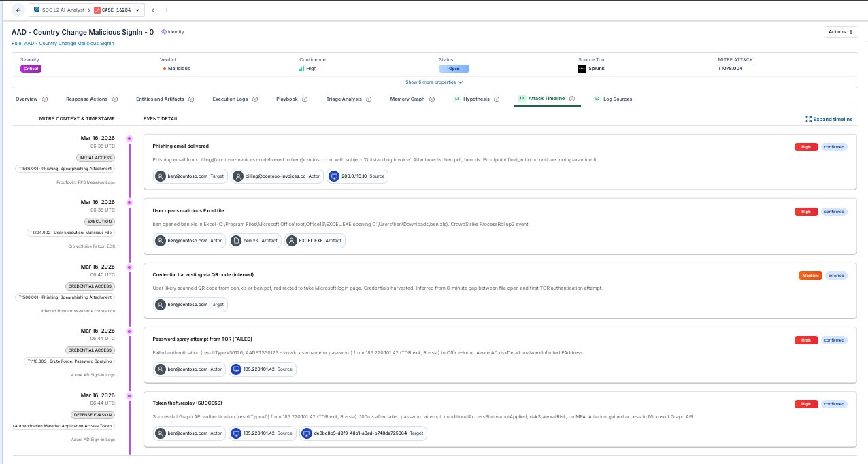Open the Actions menu button
The width and height of the screenshot is (868, 464).
841,32
